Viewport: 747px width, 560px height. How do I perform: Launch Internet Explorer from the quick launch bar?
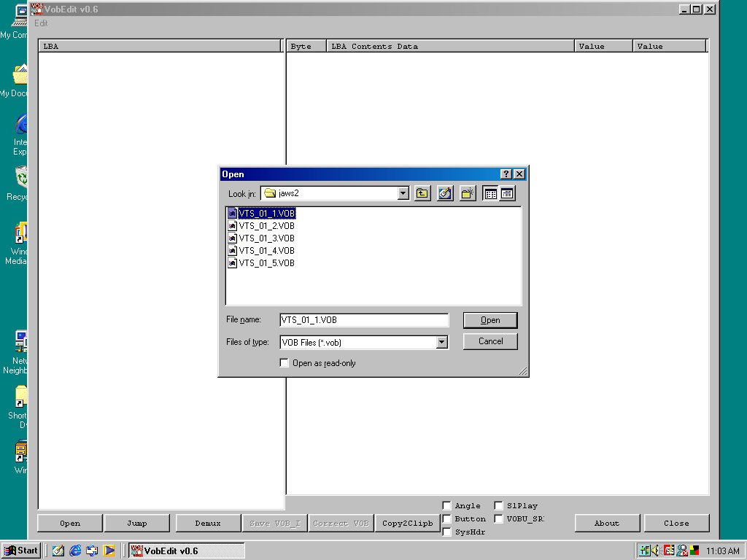click(x=75, y=551)
